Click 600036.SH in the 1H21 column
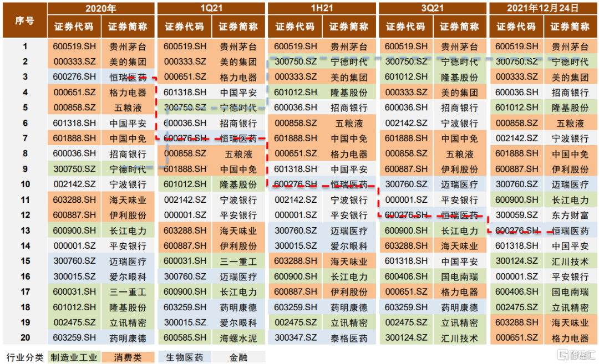 [295, 107]
